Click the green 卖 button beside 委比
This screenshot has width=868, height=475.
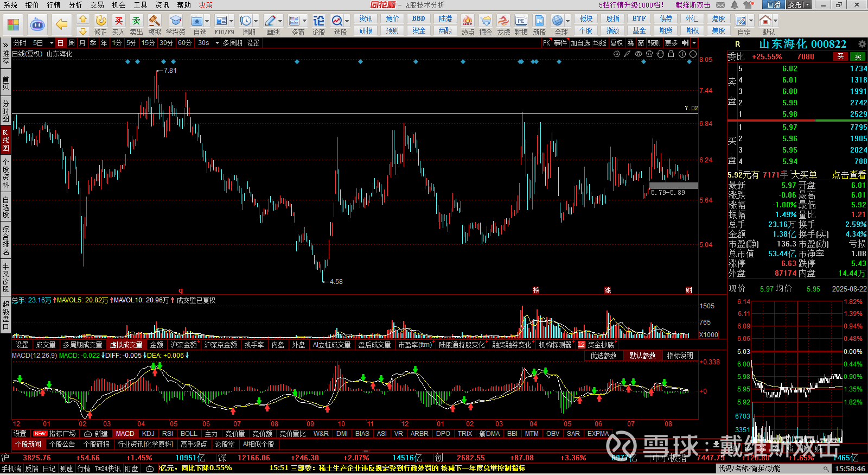click(858, 56)
